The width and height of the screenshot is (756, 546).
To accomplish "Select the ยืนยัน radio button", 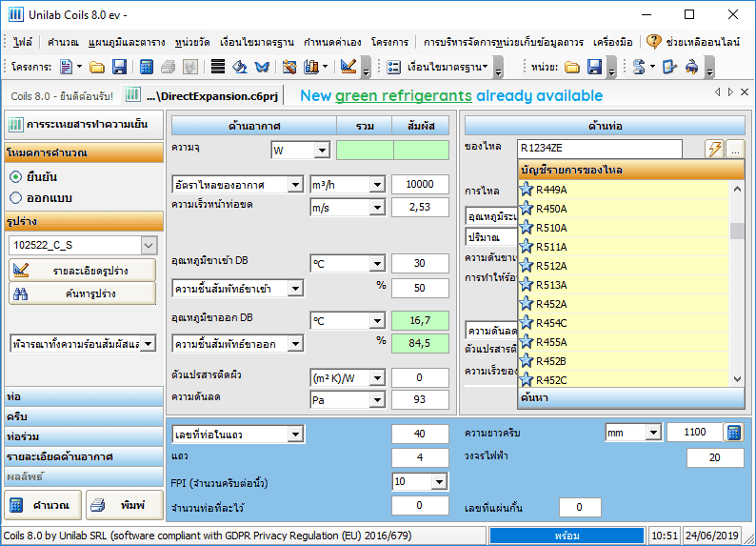I will point(16,176).
